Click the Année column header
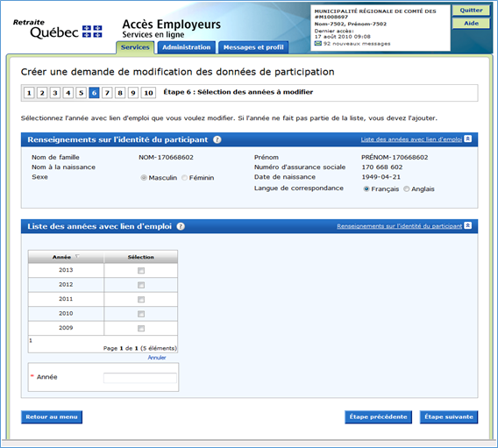498x448 pixels. point(66,257)
